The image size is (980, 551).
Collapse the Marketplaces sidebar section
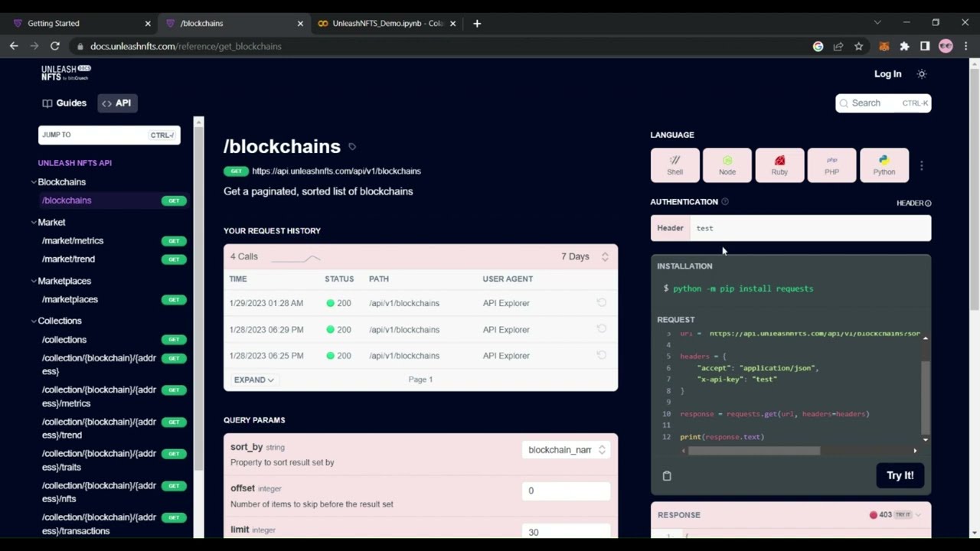click(x=34, y=281)
